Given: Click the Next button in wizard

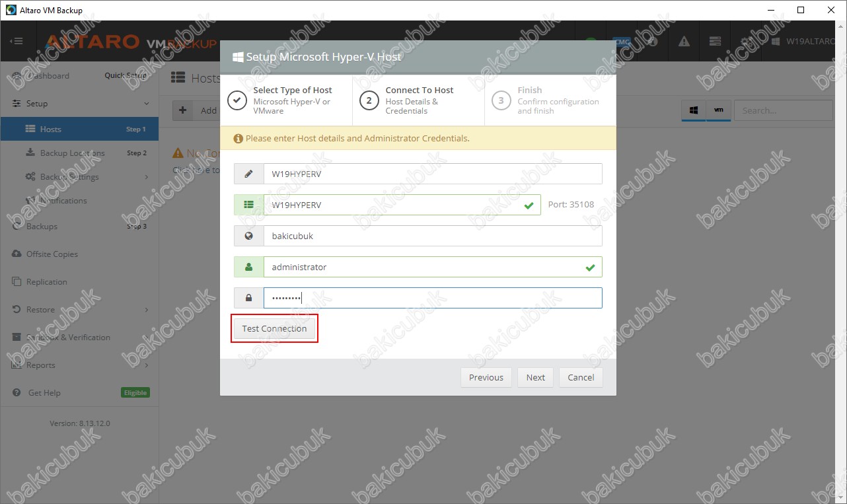Looking at the screenshot, I should (x=535, y=377).
